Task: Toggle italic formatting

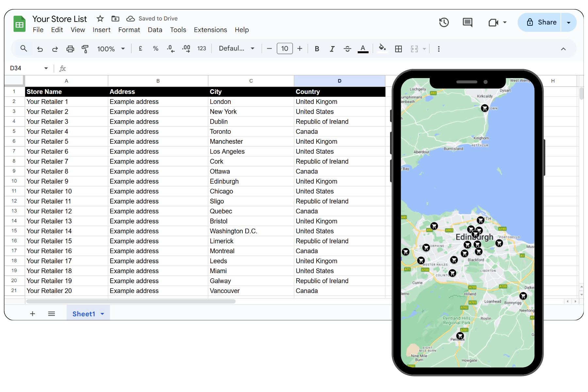Action: [332, 49]
